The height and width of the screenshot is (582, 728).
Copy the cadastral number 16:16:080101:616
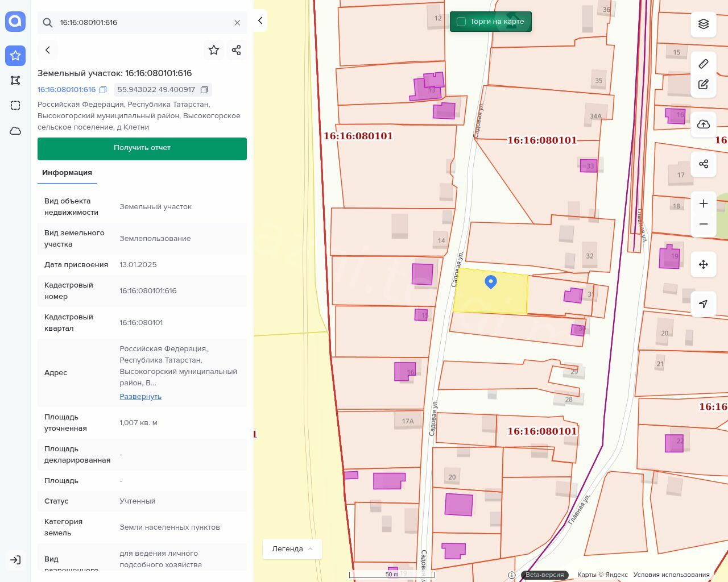[103, 90]
